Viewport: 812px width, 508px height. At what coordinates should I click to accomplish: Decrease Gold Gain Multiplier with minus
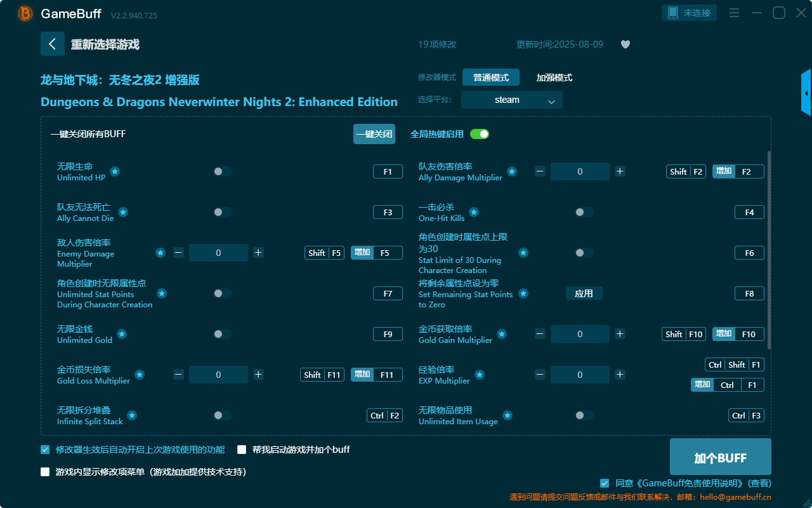(x=540, y=334)
